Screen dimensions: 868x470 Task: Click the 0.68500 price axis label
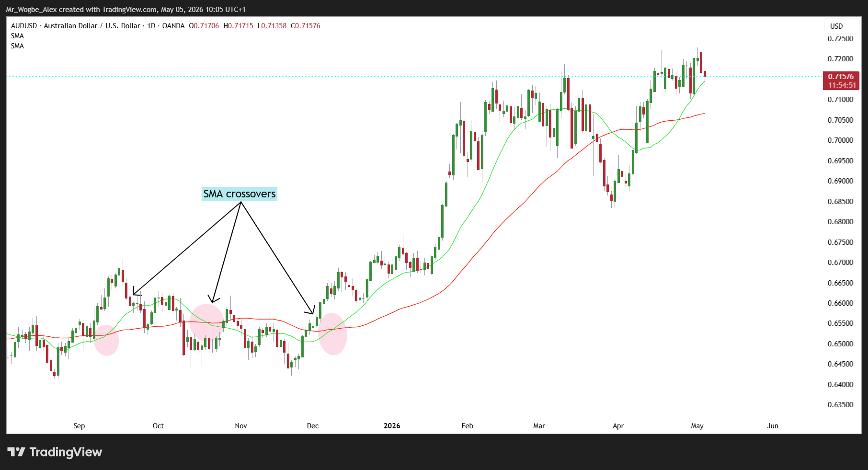(x=840, y=202)
